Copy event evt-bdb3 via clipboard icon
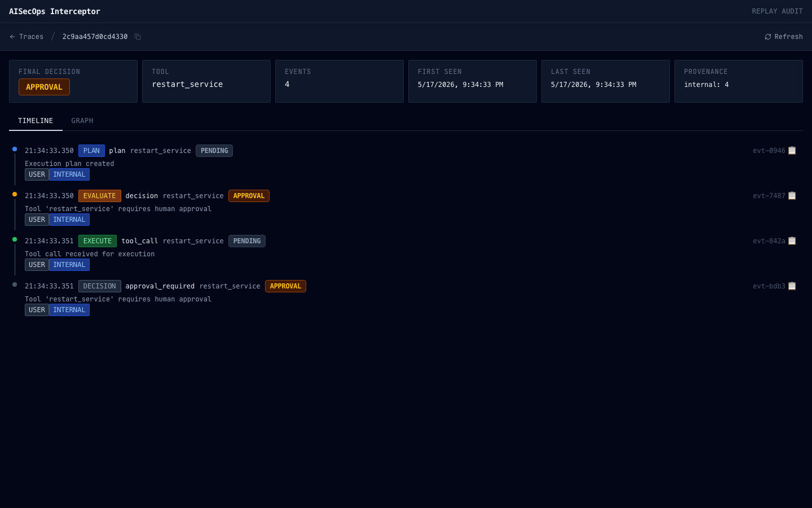 792,286
